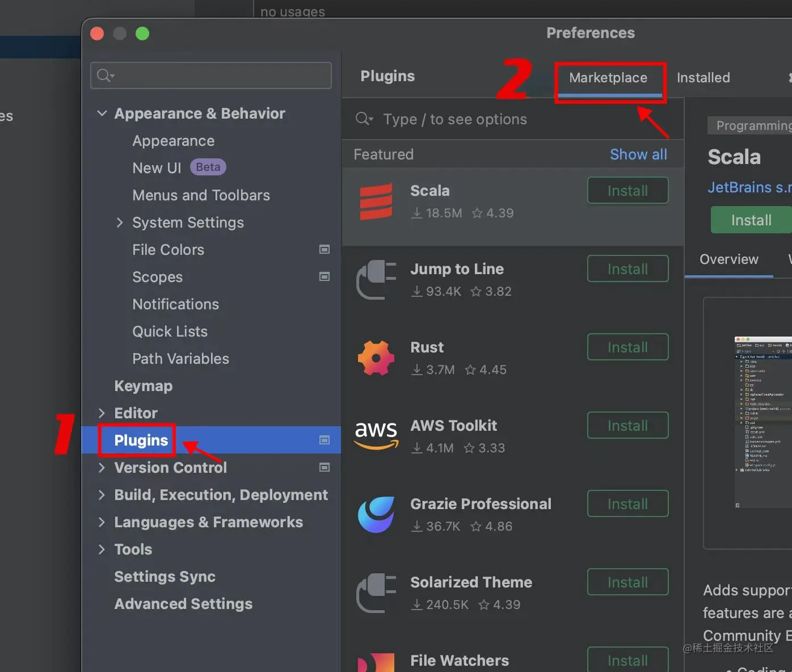Focus the plugin search field
792x672 pixels.
pos(513,119)
